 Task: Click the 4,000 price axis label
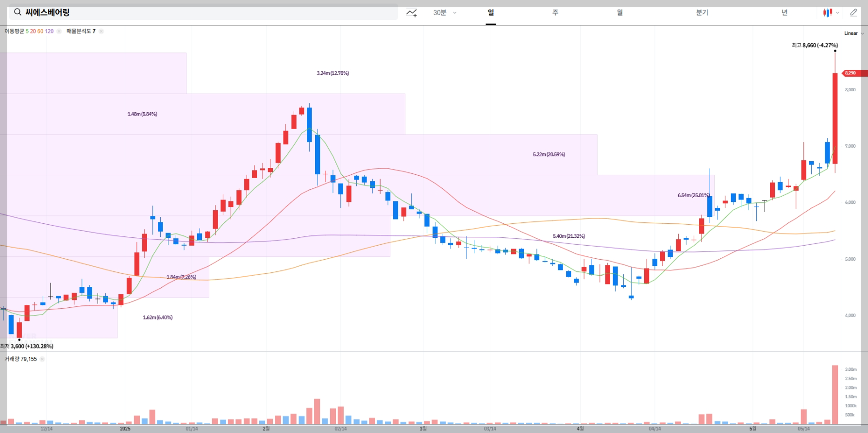point(851,316)
